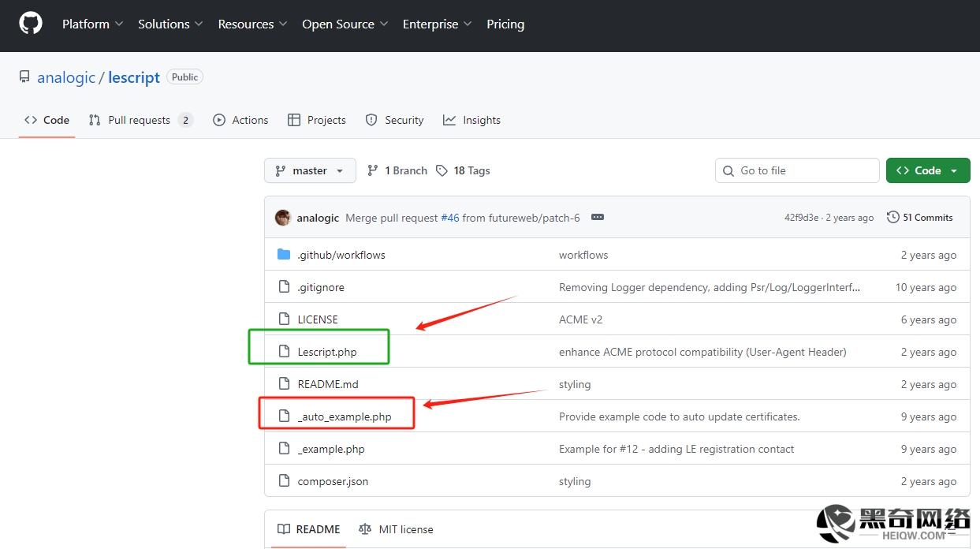The height and width of the screenshot is (549, 980).
Task: Click the analogic user avatar
Action: [282, 218]
